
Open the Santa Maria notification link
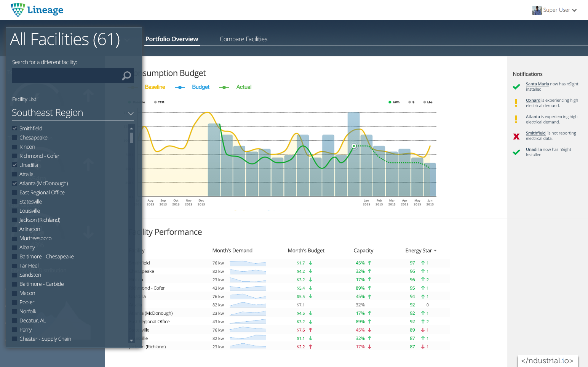click(x=537, y=84)
